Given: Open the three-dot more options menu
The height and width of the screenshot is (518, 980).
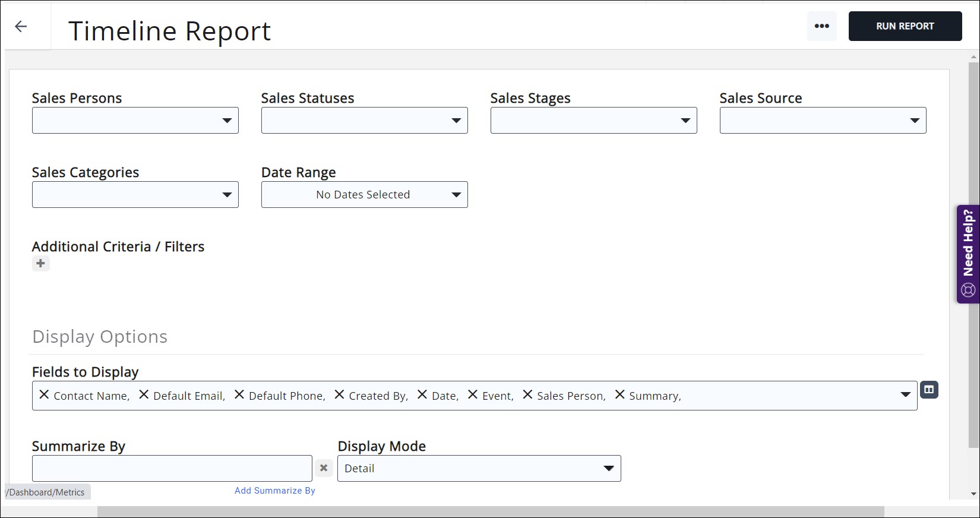Looking at the screenshot, I should coord(821,26).
